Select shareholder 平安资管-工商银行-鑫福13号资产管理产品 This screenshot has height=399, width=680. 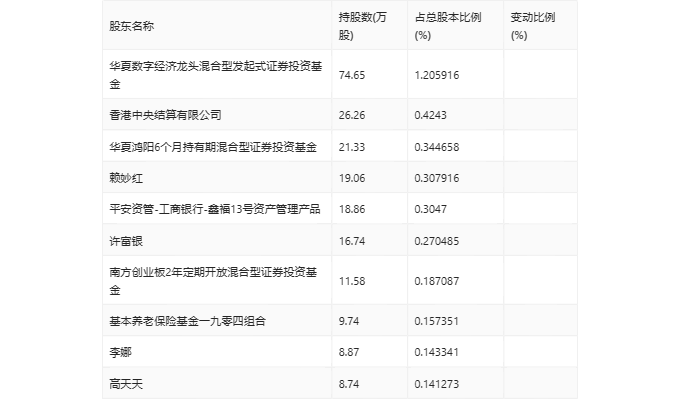(x=215, y=209)
